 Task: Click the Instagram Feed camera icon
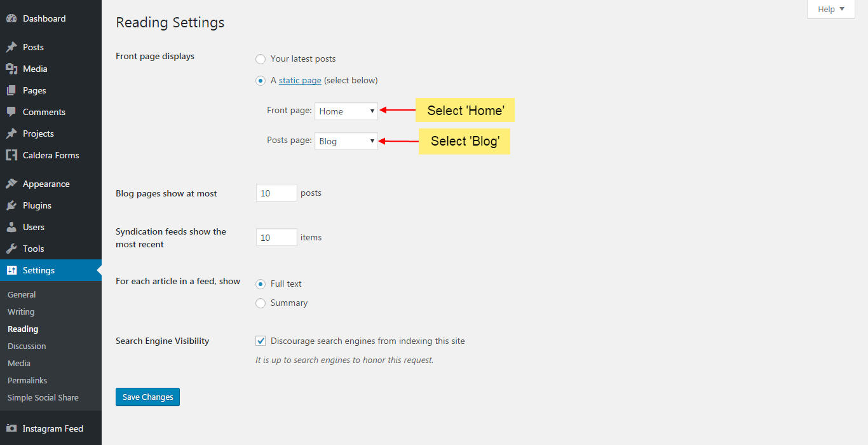click(x=11, y=428)
